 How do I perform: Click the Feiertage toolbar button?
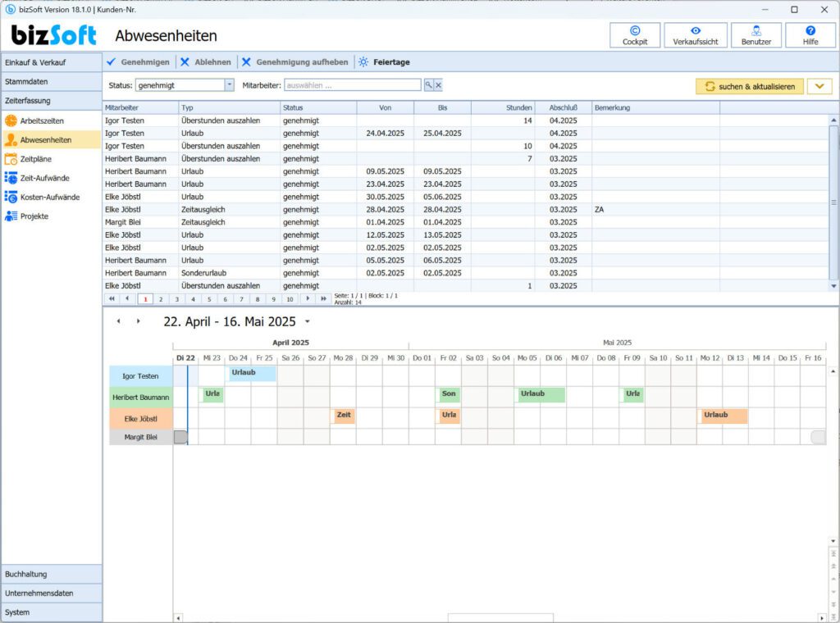[385, 62]
